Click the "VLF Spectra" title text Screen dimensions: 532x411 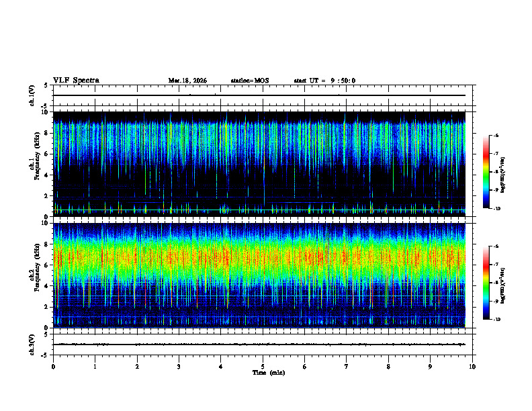tap(76, 81)
